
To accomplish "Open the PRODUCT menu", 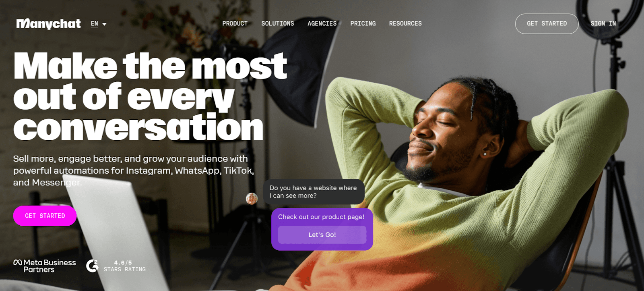I will pos(235,24).
